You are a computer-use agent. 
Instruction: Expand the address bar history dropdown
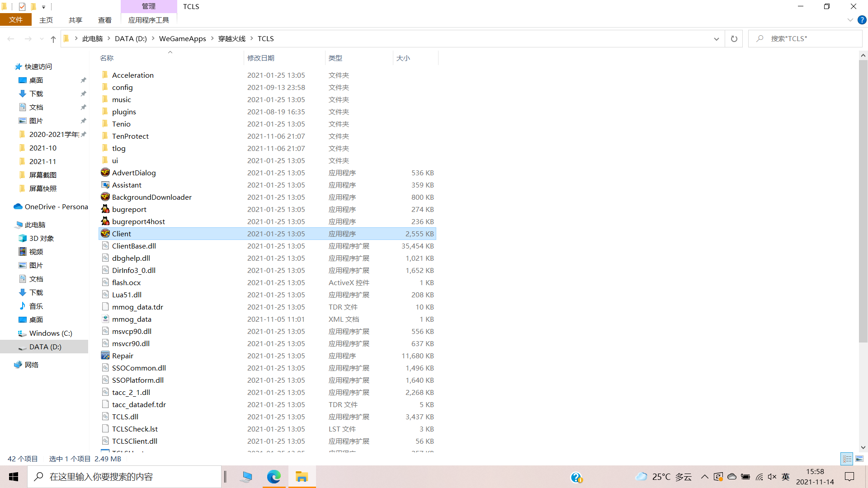(716, 39)
